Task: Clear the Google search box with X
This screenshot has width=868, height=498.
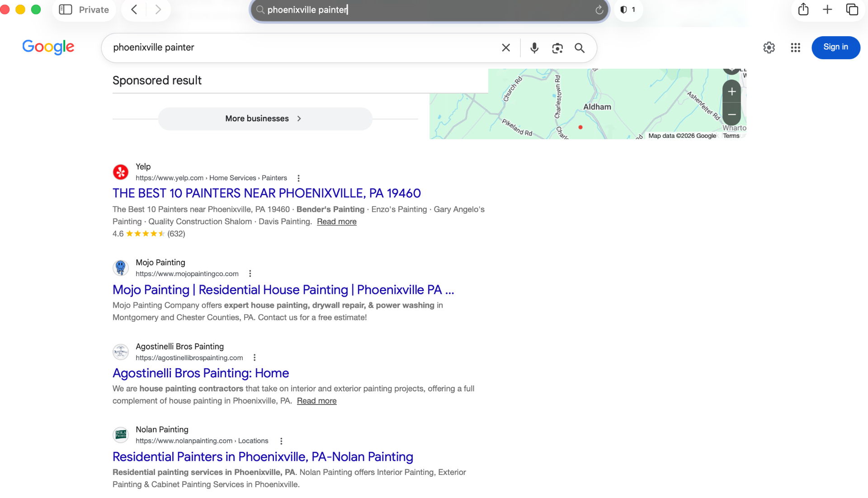Action: pyautogui.click(x=506, y=47)
